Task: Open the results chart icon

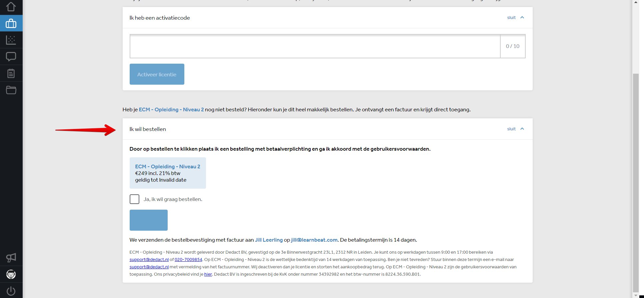Action: pyautogui.click(x=11, y=40)
